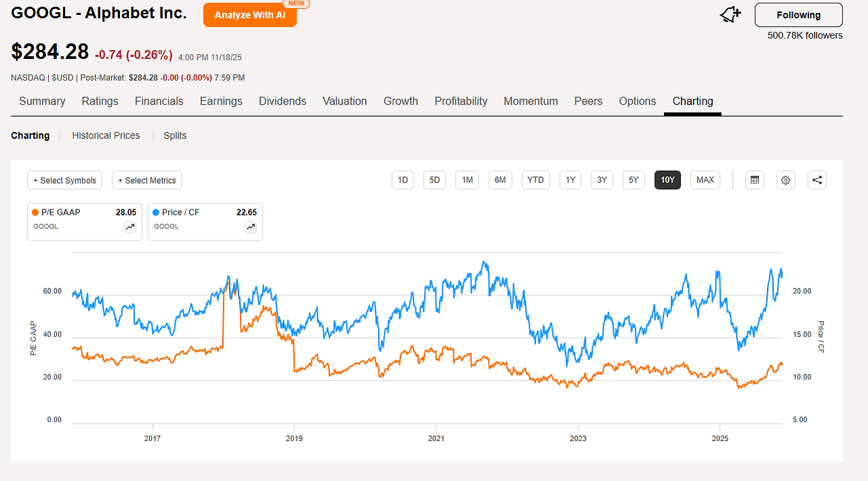Open the Dividends tab
868x481 pixels.
(x=282, y=102)
